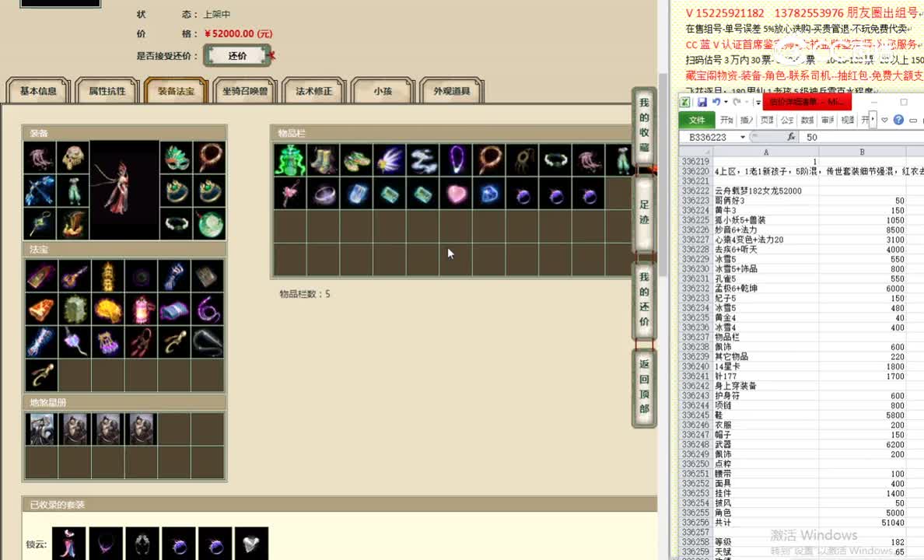Image resolution: width=924 pixels, height=560 pixels.
Task: Open Excel Help via the blue question mark
Action: [x=898, y=120]
